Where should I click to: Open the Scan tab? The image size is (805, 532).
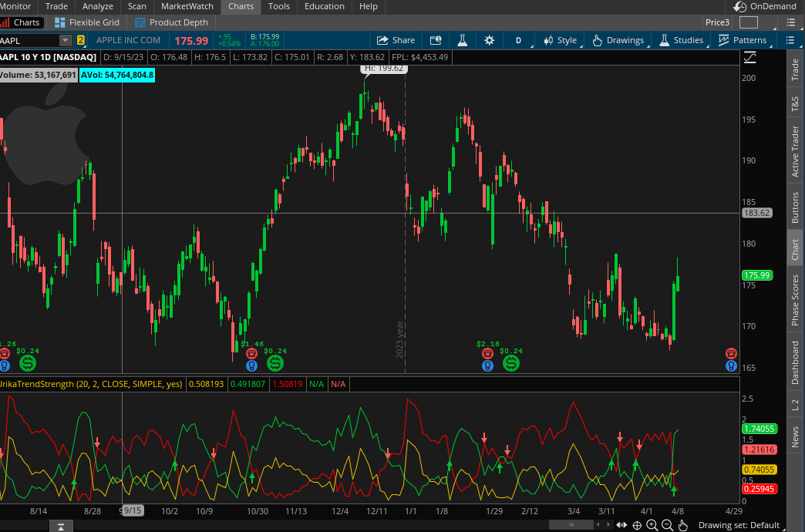click(137, 6)
